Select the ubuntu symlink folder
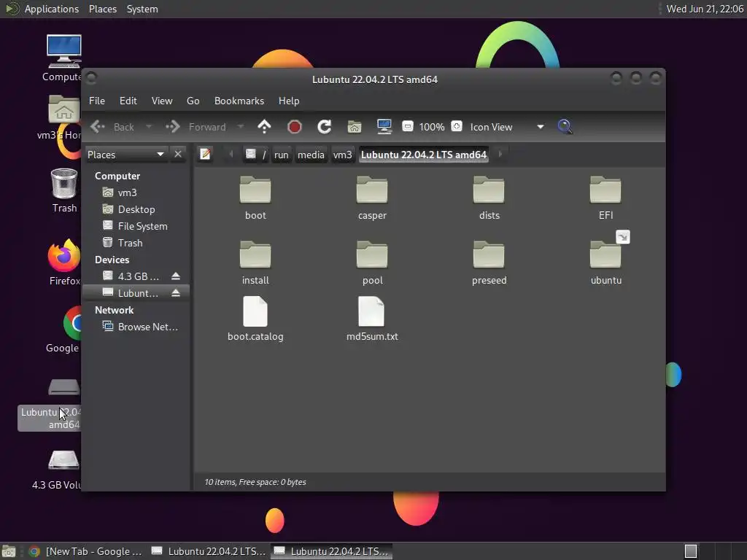 (606, 262)
